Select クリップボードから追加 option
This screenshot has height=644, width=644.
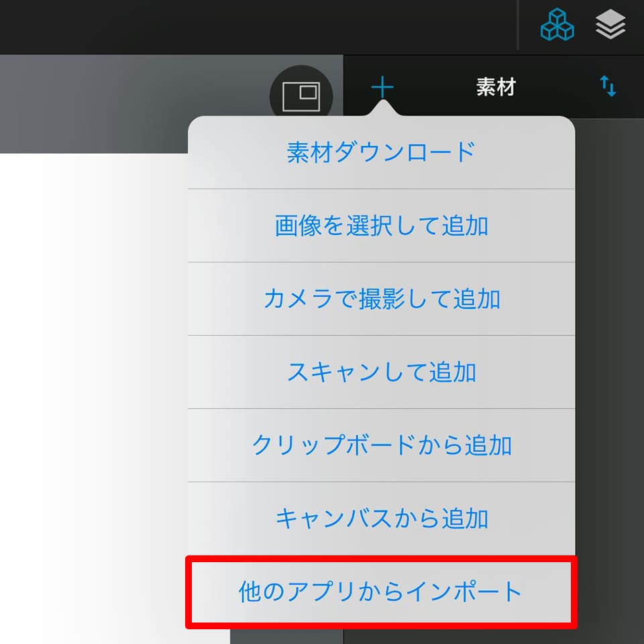click(x=381, y=445)
